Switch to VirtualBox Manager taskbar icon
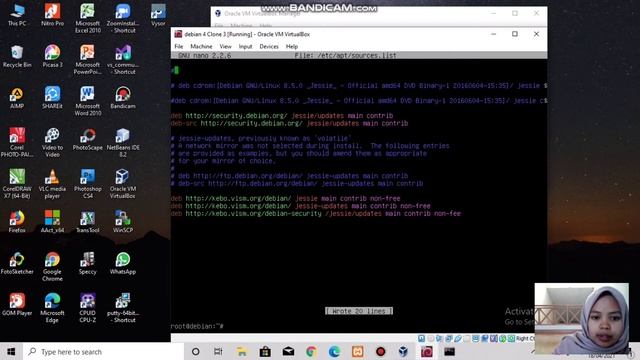Screen dimensions: 640x360 point(403,351)
